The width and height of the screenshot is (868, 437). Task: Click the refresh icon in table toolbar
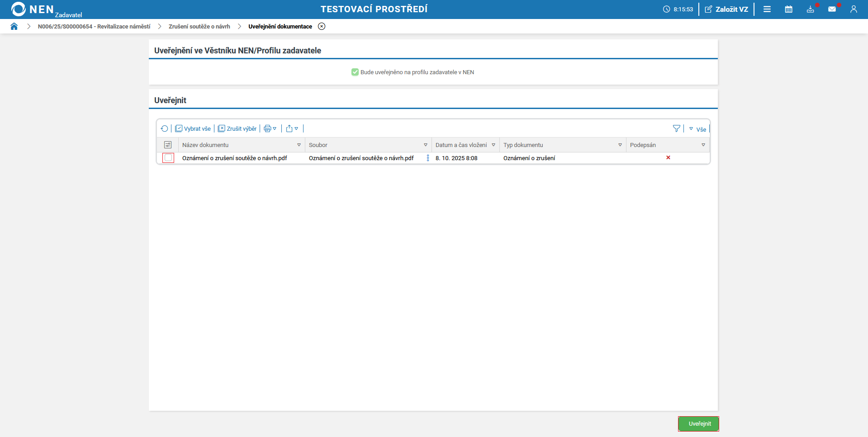pos(165,129)
